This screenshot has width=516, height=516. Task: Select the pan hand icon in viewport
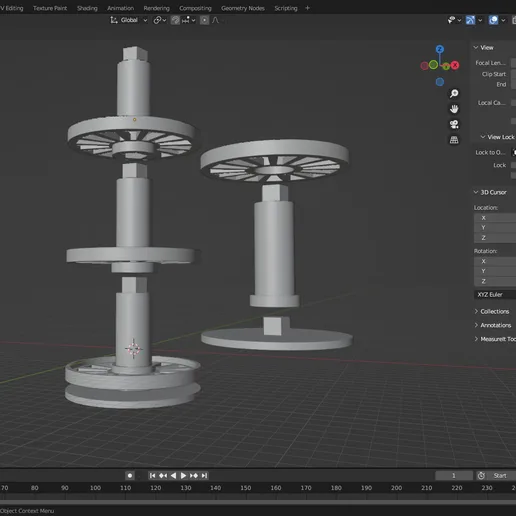[454, 109]
